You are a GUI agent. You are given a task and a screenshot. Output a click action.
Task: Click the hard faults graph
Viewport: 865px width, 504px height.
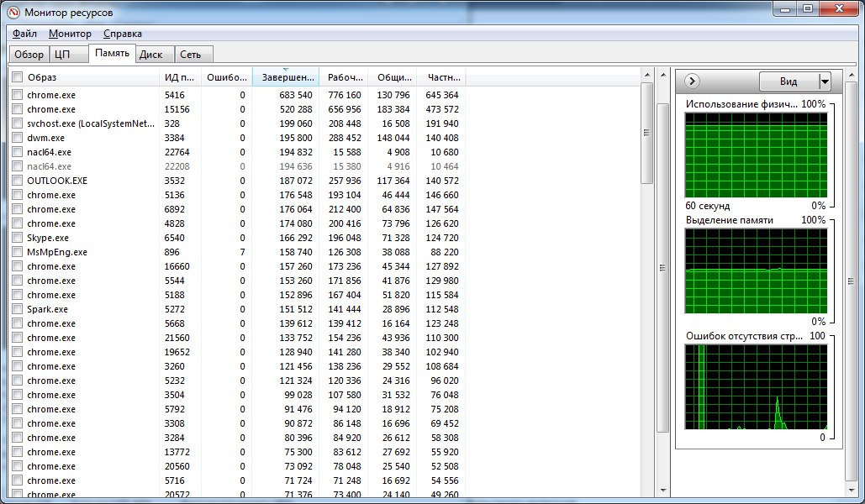pos(756,386)
